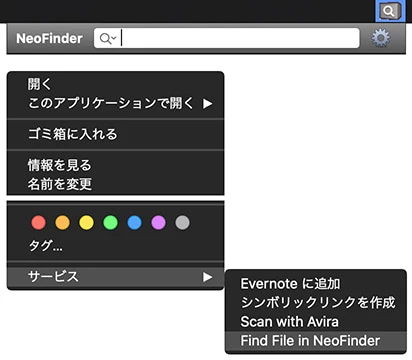Image resolution: width=412 pixels, height=360 pixels.
Task: Apply the purple tag color
Action: [159, 223]
